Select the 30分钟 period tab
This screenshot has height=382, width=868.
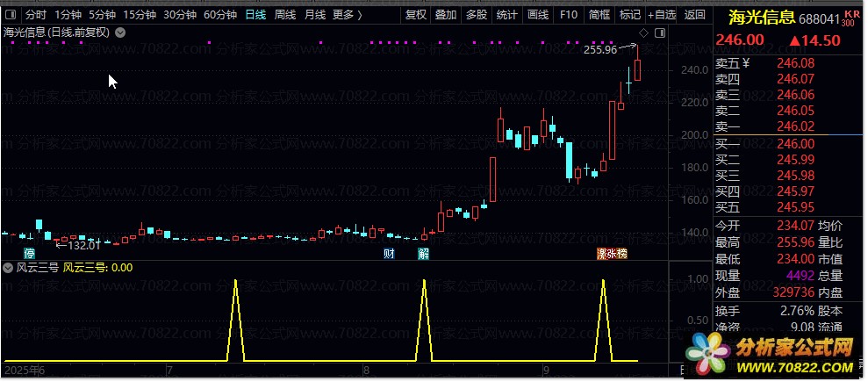(x=180, y=15)
